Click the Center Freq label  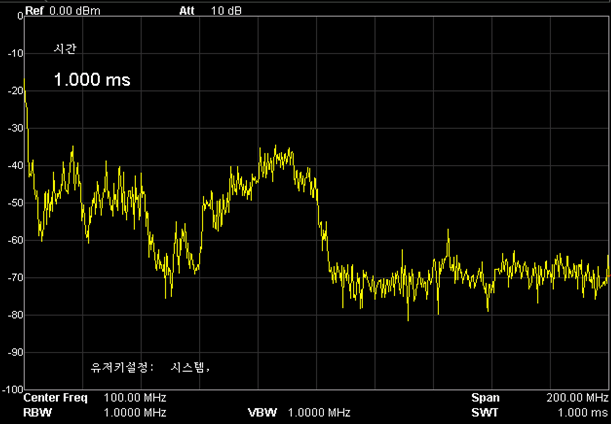(56, 398)
